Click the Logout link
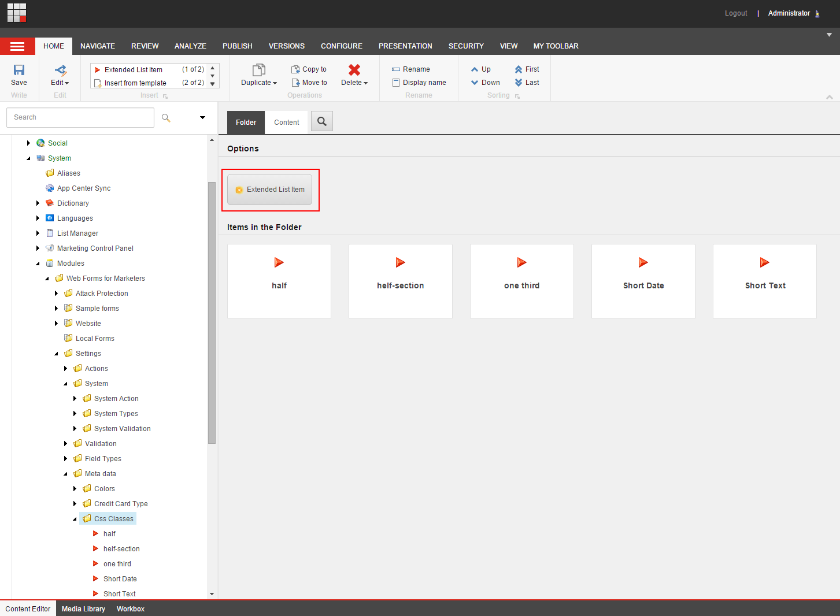Viewport: 840px width, 616px height. point(736,13)
